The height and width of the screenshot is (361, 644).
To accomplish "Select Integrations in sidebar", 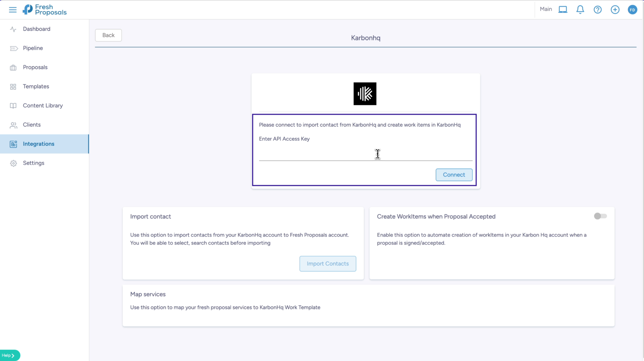I will tap(45, 144).
